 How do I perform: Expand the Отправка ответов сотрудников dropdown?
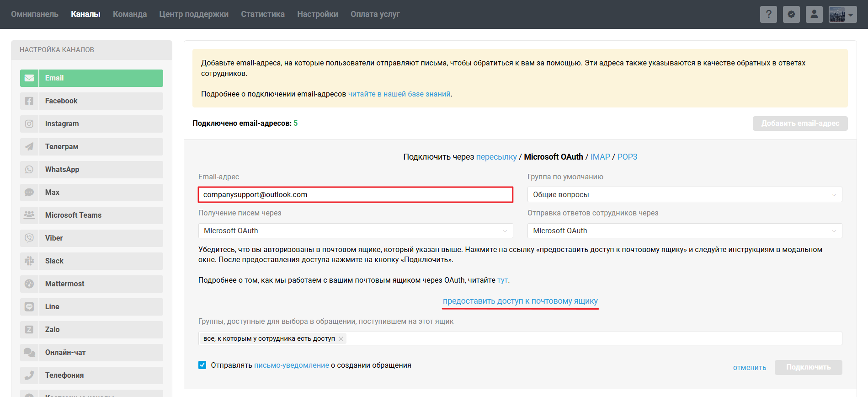pyautogui.click(x=684, y=231)
